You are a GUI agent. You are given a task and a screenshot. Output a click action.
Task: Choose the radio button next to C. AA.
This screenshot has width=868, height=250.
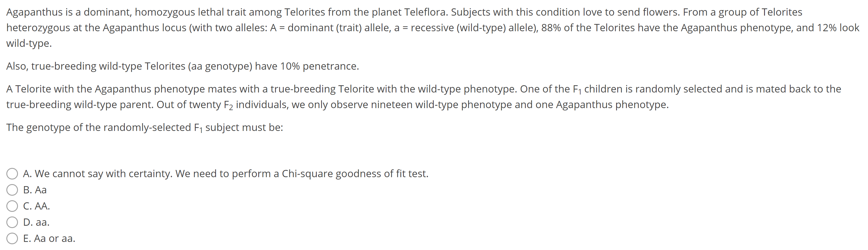12,206
